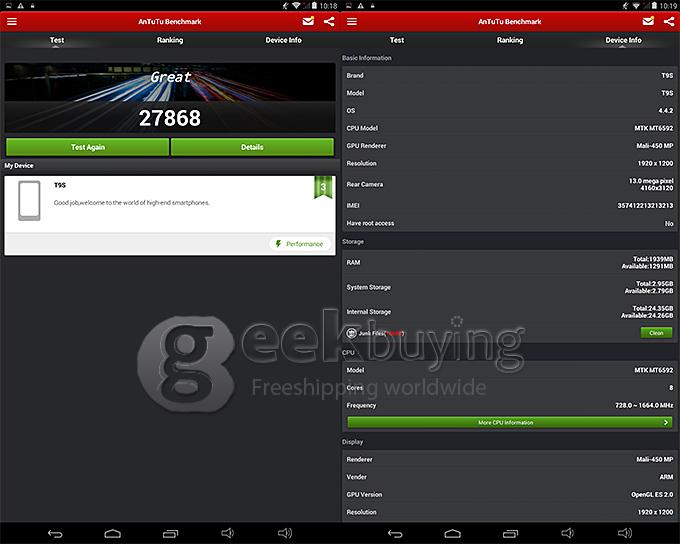This screenshot has height=544, width=680.
Task: Open hamburger menu in left AnTuTu screen
Action: [12, 21]
